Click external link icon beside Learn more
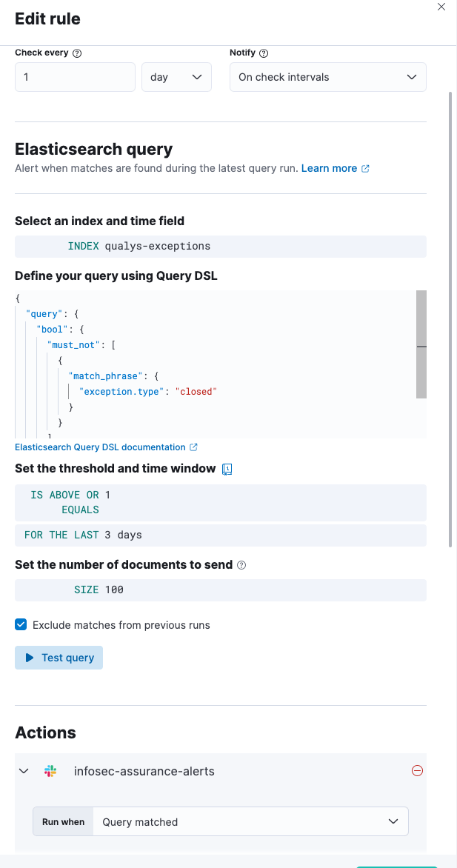 364,168
